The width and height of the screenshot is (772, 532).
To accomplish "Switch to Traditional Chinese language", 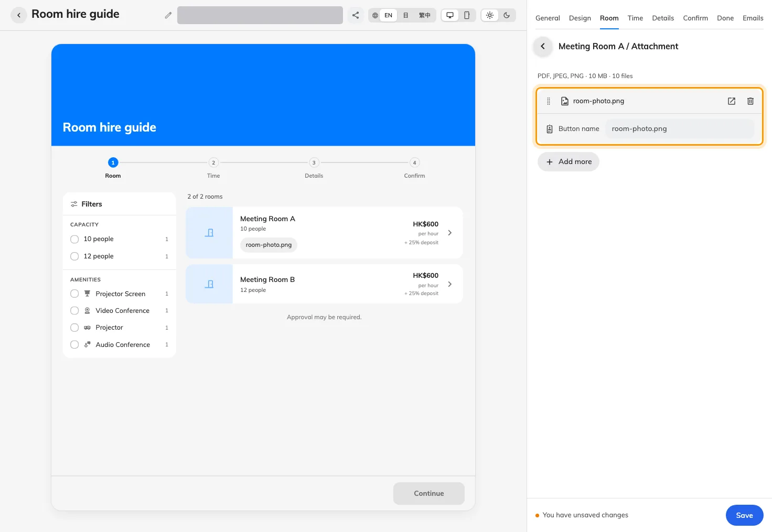I will (425, 15).
